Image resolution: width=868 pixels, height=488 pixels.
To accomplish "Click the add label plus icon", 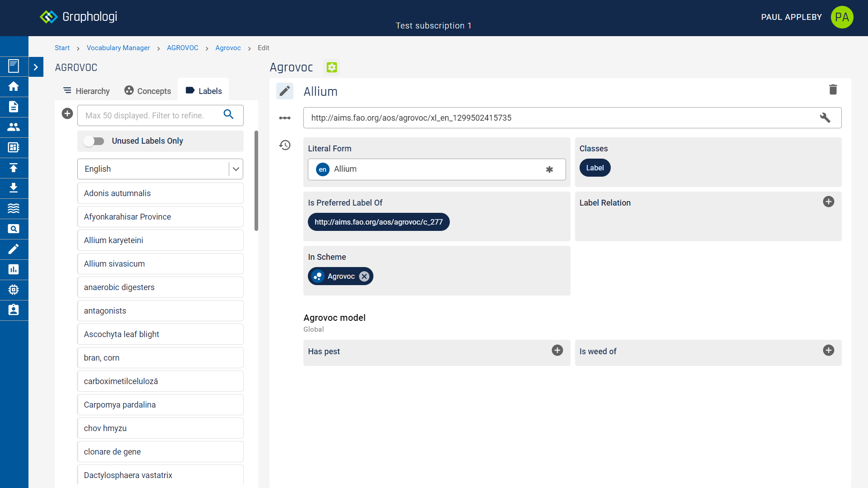I will (67, 113).
